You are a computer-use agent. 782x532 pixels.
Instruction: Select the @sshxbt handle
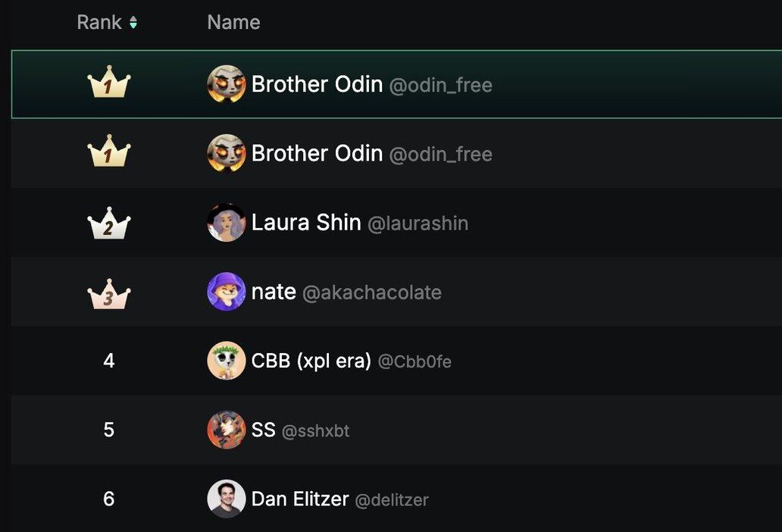pyautogui.click(x=315, y=431)
